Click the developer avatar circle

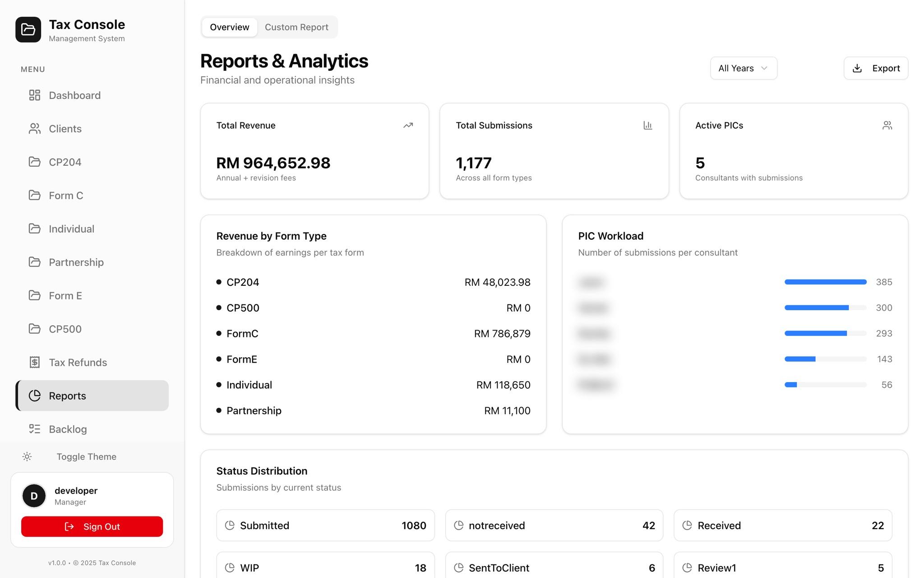tap(34, 496)
